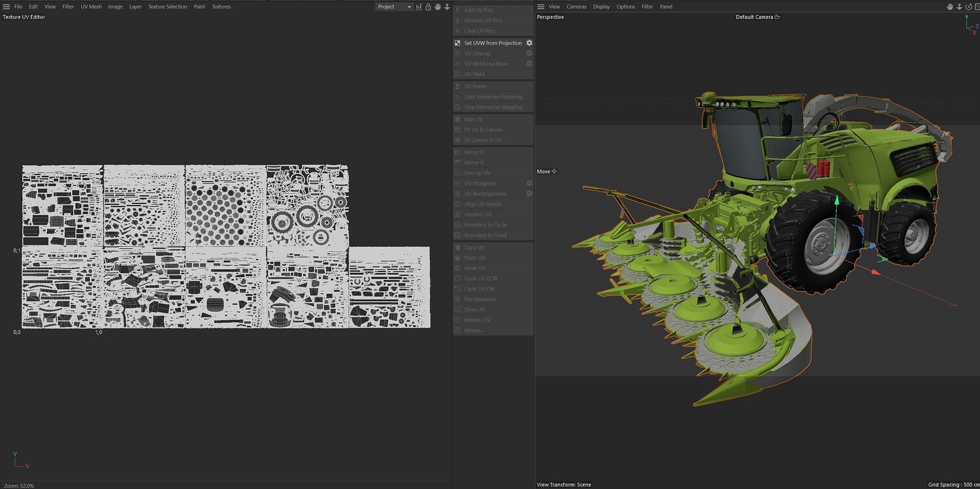
Task: Click the Unstitch UV command
Action: tap(493, 215)
